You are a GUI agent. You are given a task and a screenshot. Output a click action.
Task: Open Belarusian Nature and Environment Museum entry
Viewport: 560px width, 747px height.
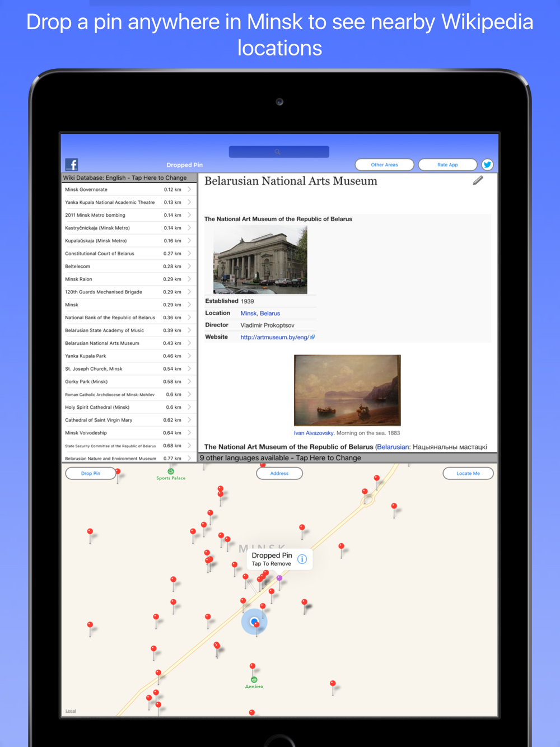coord(129,458)
